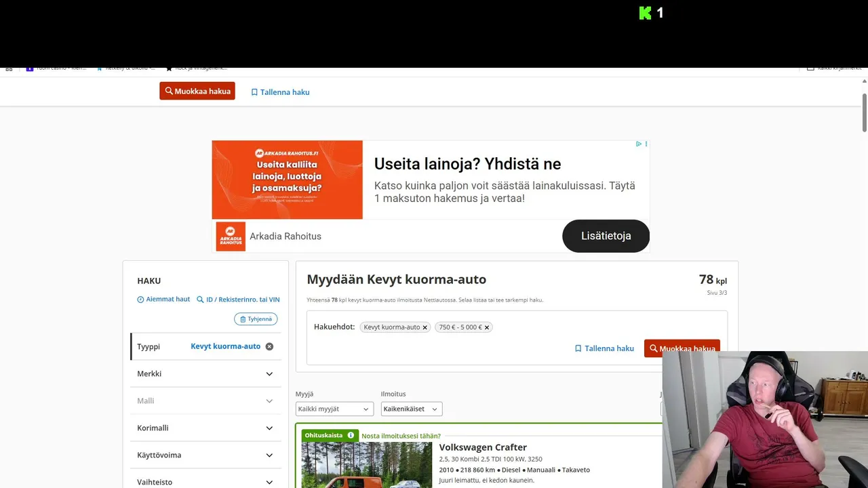Image resolution: width=868 pixels, height=488 pixels.
Task: Click the 'Arkadia Rahoitus' advertiser name text
Action: 285,237
